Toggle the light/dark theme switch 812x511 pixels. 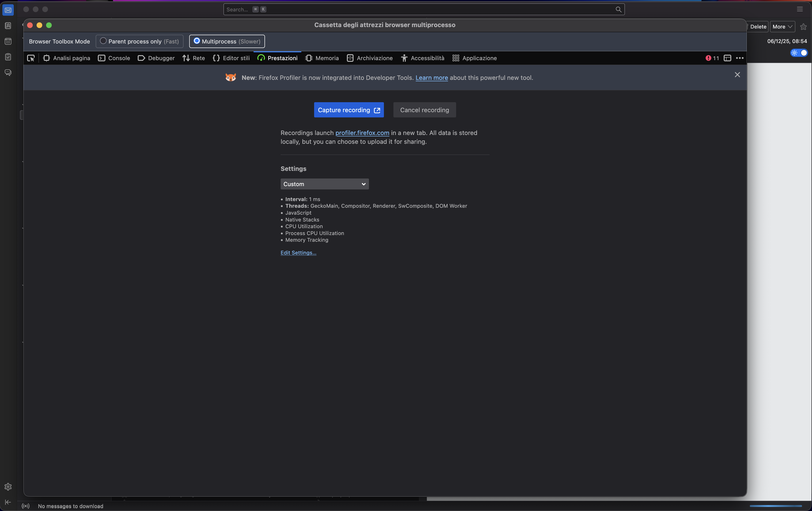pos(799,53)
